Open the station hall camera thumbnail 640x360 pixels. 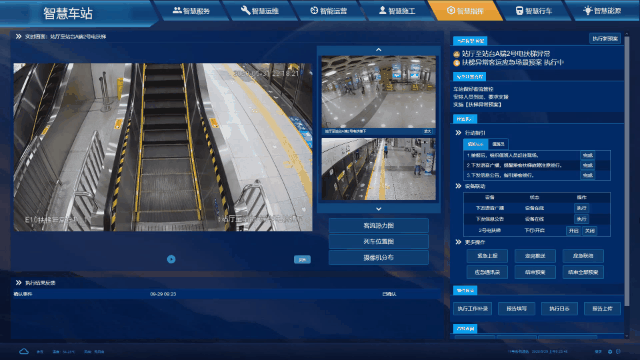coord(379,91)
